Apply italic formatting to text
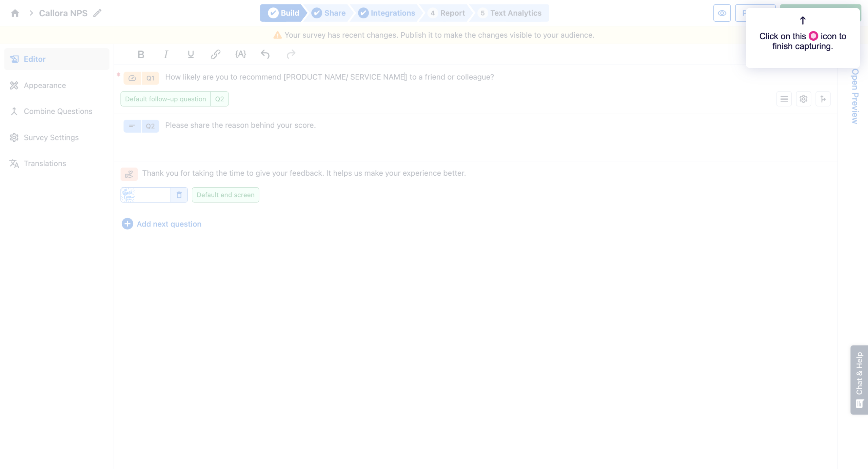Screen dimensions: 868x469 (166, 54)
